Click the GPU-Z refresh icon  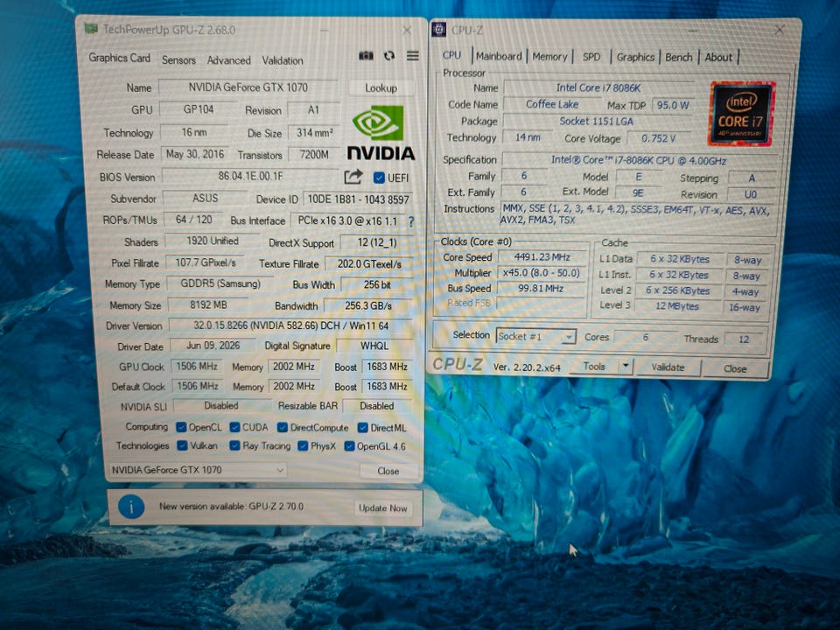[x=389, y=56]
